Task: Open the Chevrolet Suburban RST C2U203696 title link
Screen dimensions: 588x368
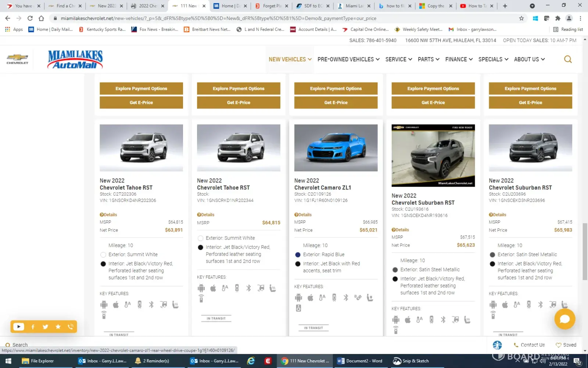Action: pyautogui.click(x=520, y=188)
